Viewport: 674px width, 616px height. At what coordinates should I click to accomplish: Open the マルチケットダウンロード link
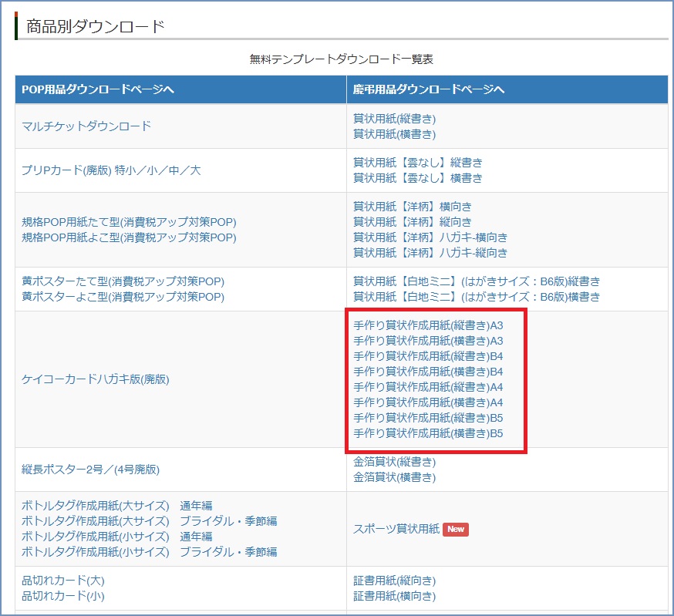click(x=86, y=126)
